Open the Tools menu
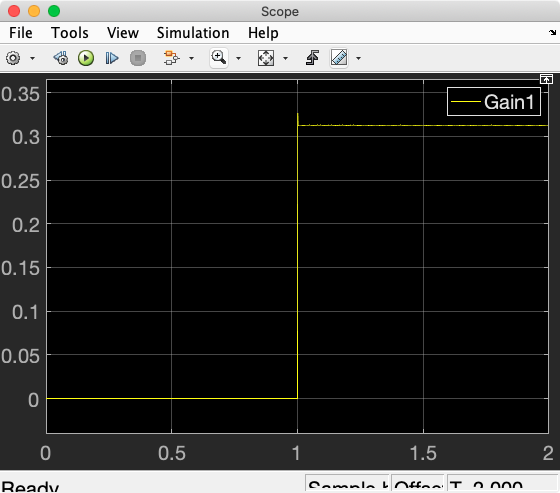 coord(70,33)
